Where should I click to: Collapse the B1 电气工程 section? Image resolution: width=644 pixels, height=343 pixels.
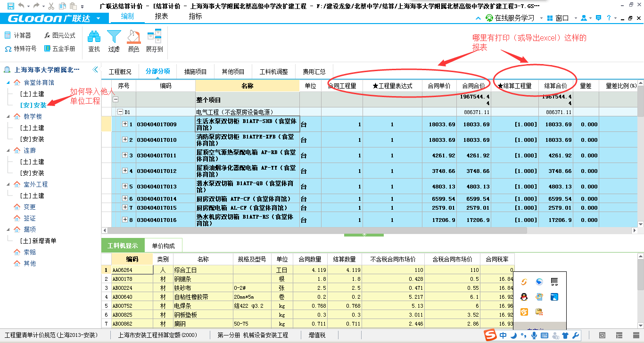pos(120,112)
